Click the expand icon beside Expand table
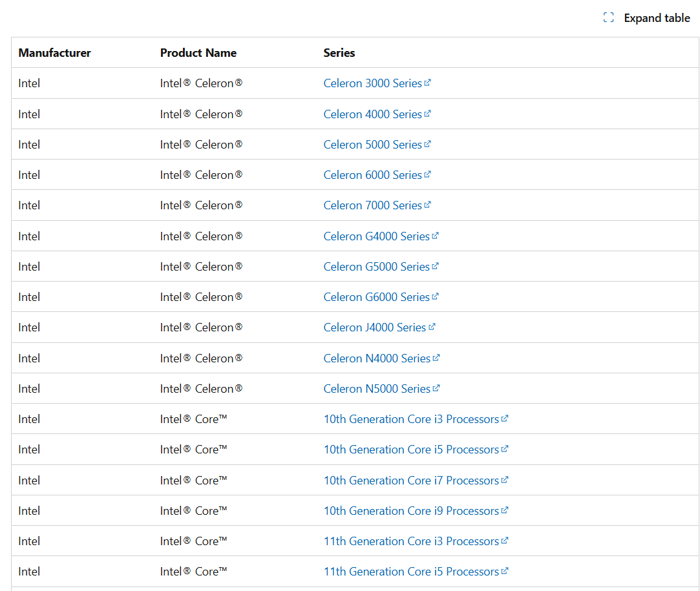Screen dimensions: 700x591 point(608,18)
